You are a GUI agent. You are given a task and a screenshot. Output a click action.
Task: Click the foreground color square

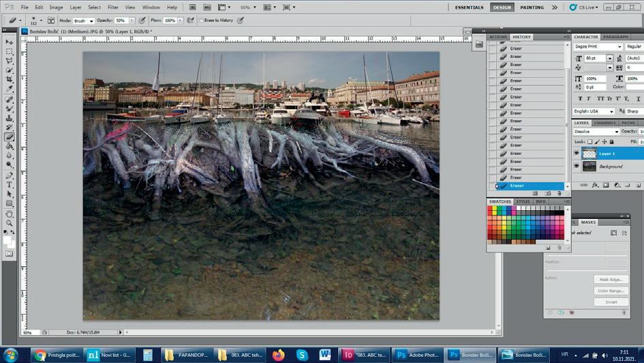[x=7, y=240]
